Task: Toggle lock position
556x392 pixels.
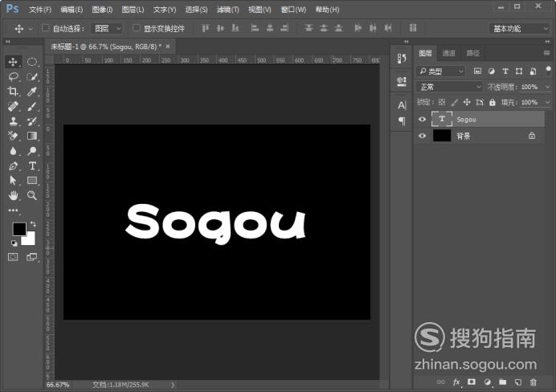Action: tap(467, 103)
